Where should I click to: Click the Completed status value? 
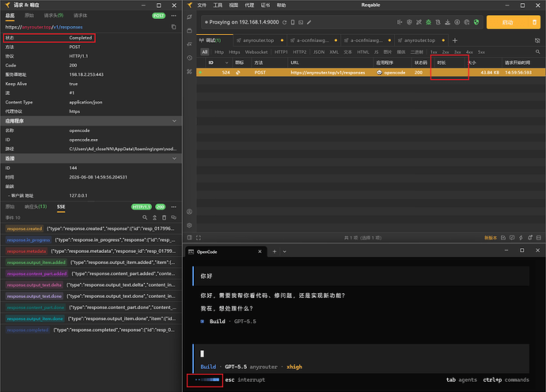81,38
